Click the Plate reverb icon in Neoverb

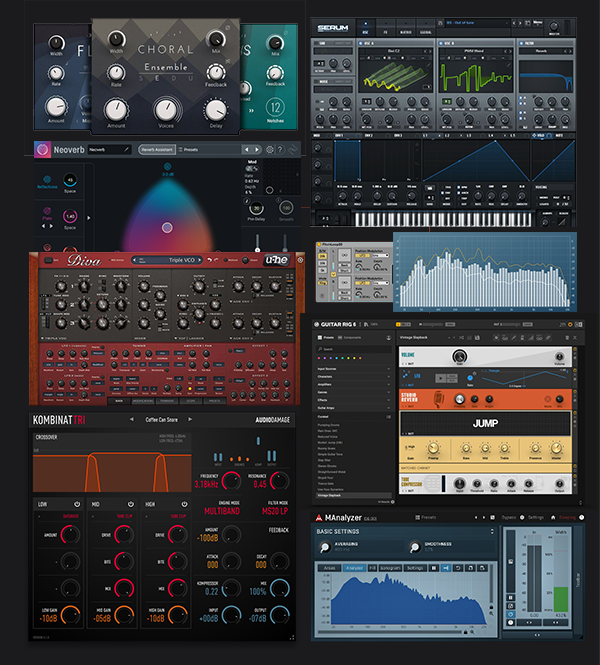(x=47, y=211)
